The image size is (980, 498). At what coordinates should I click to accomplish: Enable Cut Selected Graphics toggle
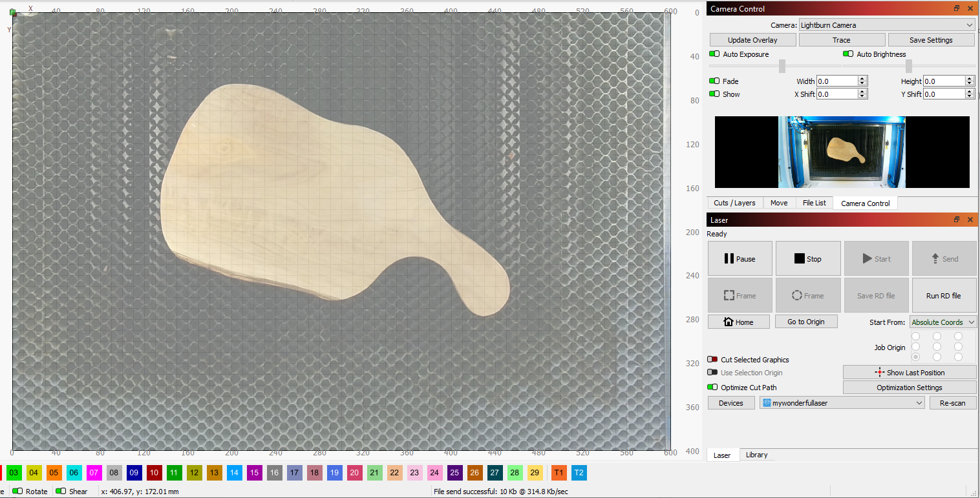712,360
